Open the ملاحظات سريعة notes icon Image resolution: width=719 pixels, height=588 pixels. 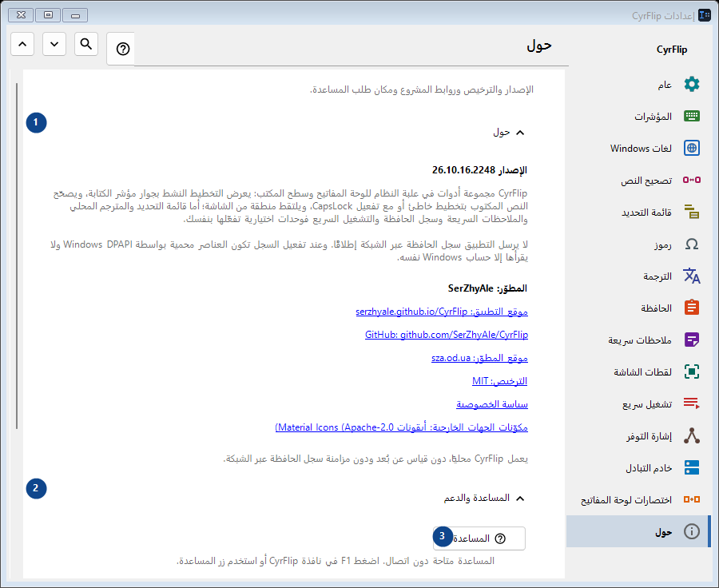pos(692,340)
